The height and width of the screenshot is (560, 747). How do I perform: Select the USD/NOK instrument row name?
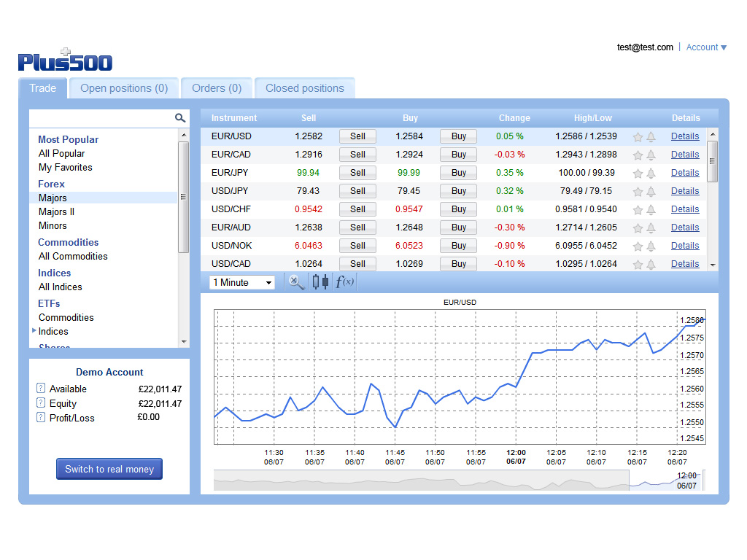point(231,246)
